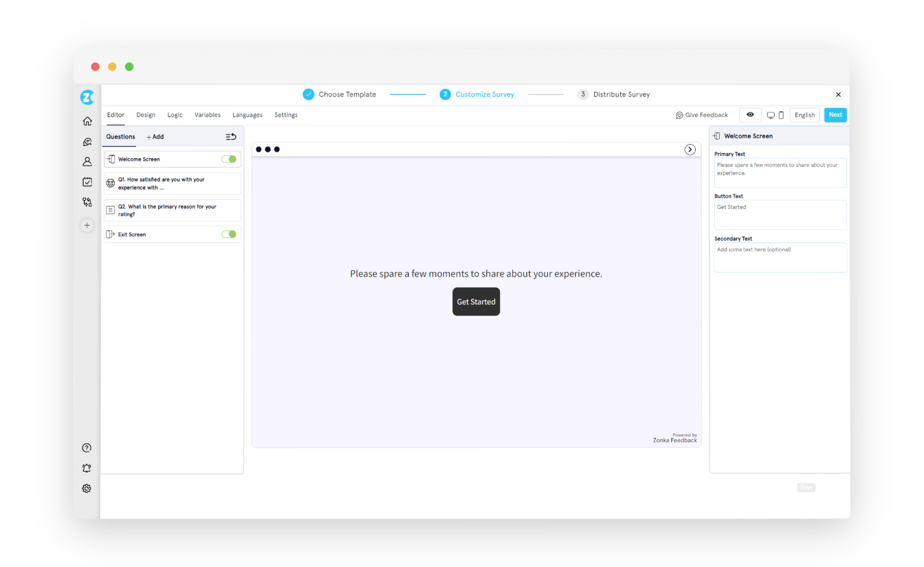Select the surveys chat icon in the sidebar
924x567 pixels.
[x=87, y=142]
